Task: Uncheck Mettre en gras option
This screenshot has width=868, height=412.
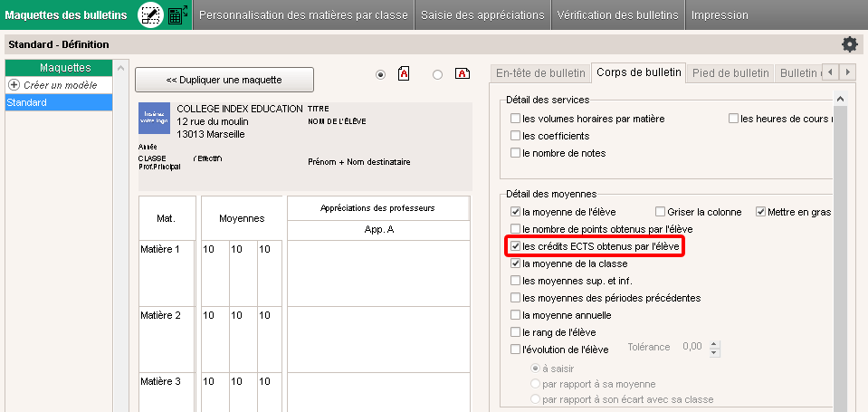Action: (760, 212)
